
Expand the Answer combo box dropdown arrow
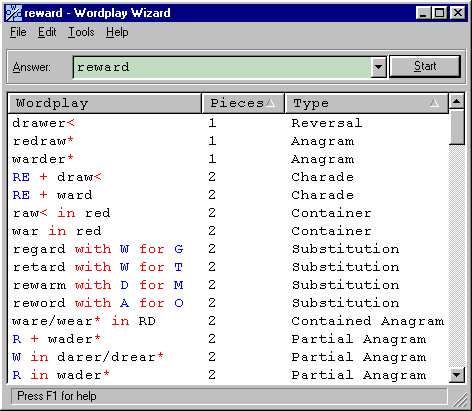click(378, 67)
